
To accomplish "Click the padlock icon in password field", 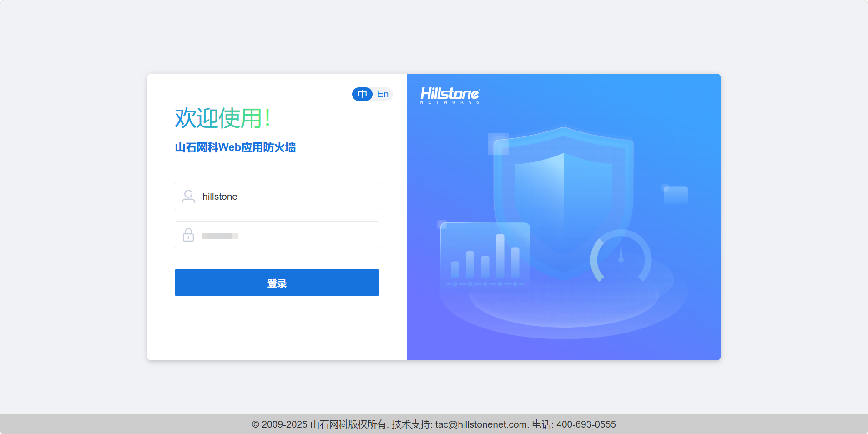I will 188,235.
